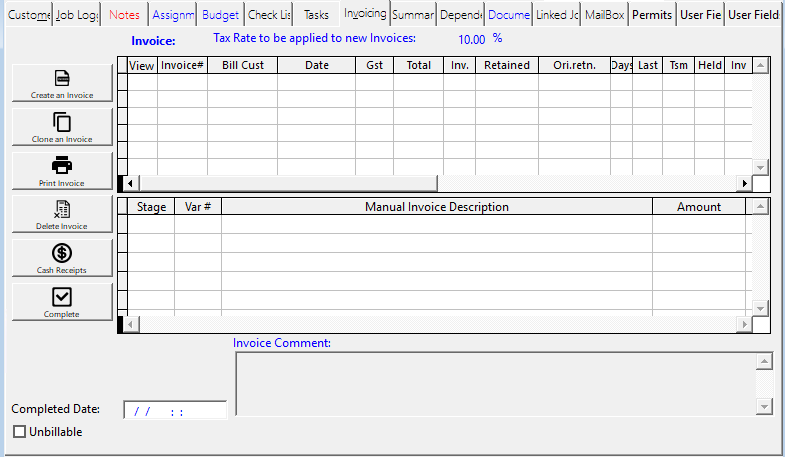
Task: Click the Gst column header
Action: (374, 65)
